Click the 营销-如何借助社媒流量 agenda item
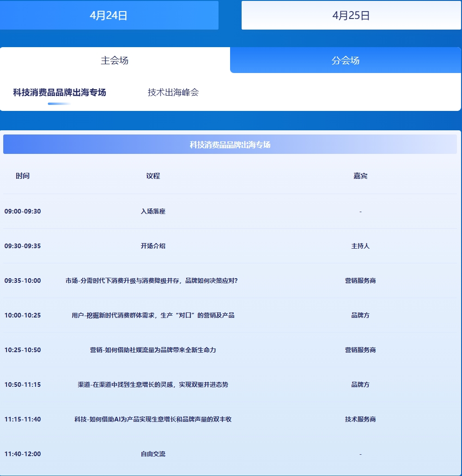 pos(153,350)
